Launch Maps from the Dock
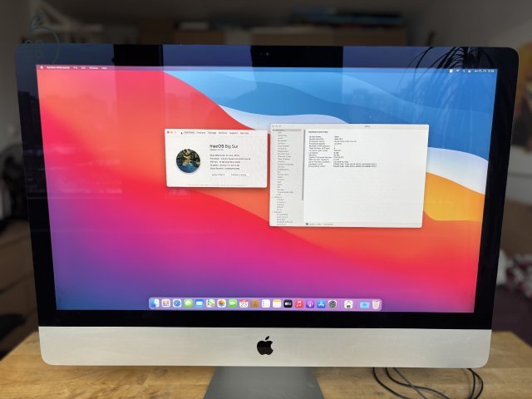 coord(210,303)
